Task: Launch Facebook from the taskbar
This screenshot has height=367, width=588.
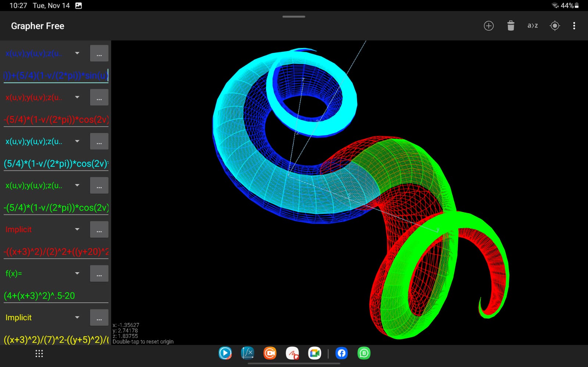Action: click(342, 353)
